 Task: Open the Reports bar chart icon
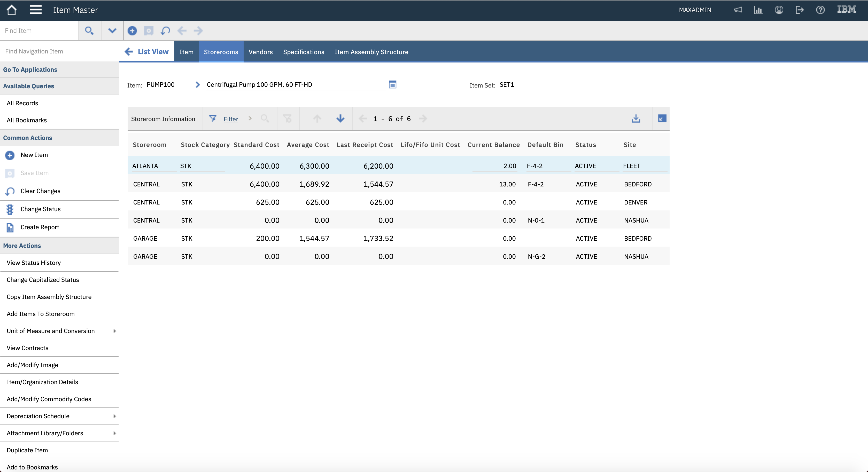[x=758, y=10]
